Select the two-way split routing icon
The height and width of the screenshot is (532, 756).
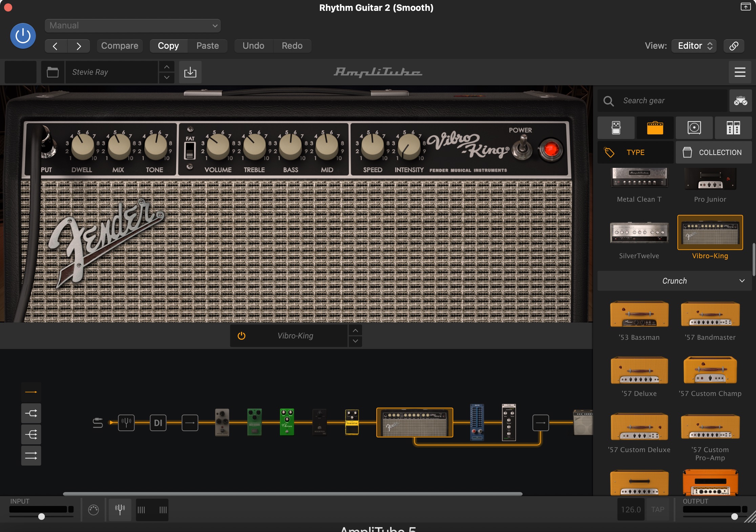[31, 413]
